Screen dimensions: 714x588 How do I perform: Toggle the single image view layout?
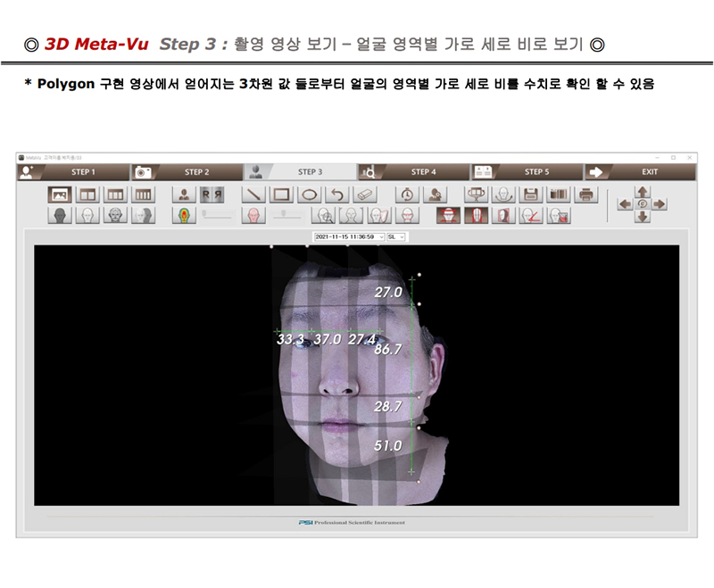click(61, 194)
